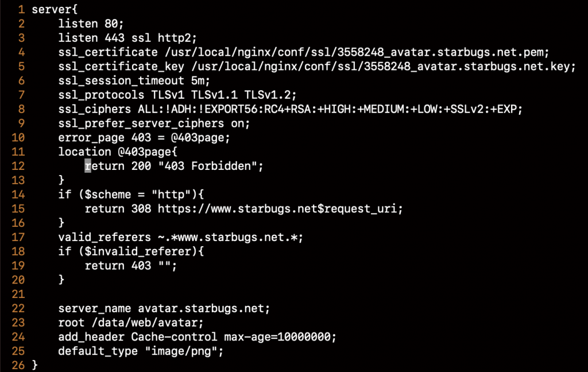Click 'ssl_prefer_server_ciphers on;' line
Screen dimensions: 588x372
154,123
